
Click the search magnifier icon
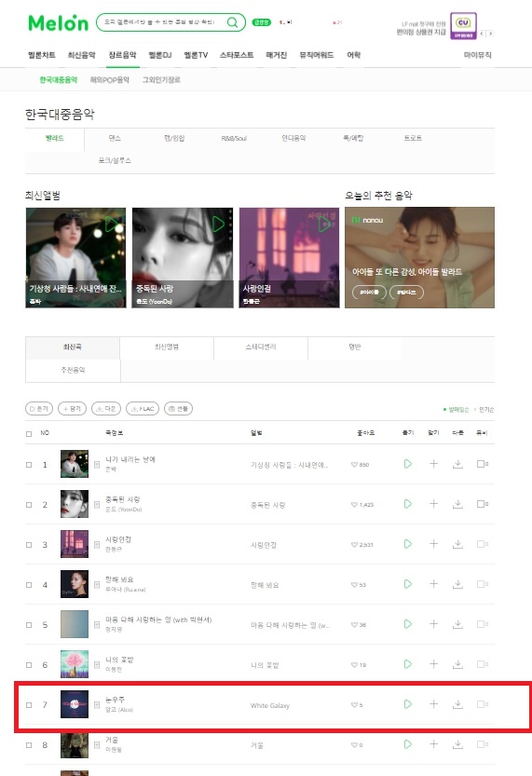[x=232, y=22]
